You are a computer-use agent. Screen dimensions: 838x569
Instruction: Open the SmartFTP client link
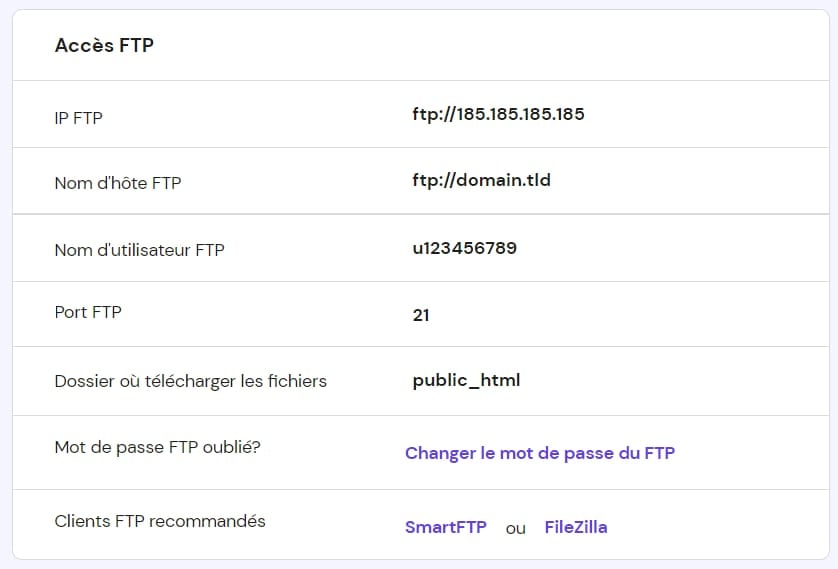[446, 527]
